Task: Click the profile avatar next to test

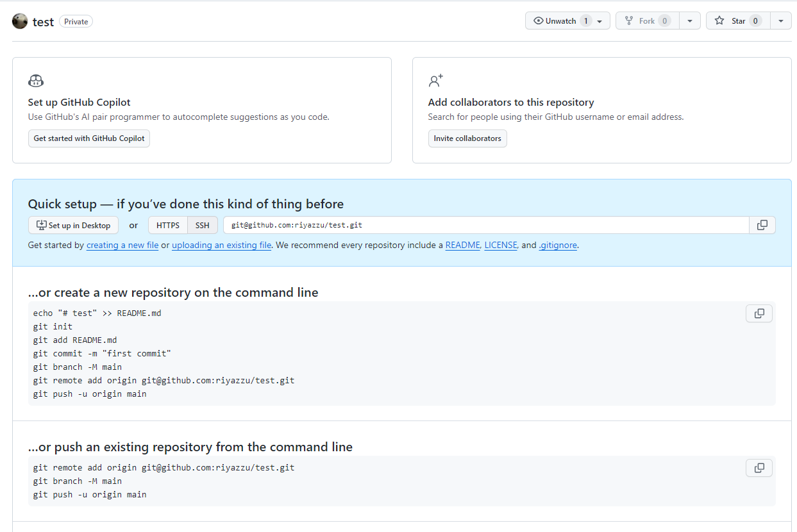Action: coord(20,21)
